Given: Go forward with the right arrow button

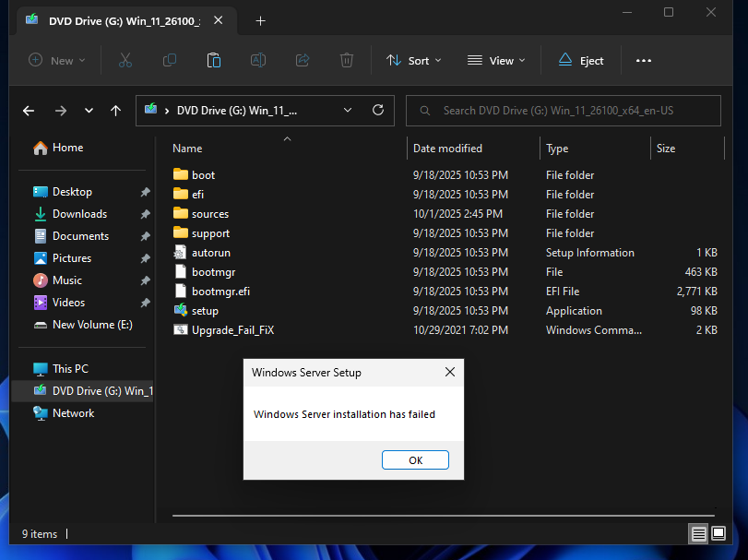Looking at the screenshot, I should click(61, 111).
